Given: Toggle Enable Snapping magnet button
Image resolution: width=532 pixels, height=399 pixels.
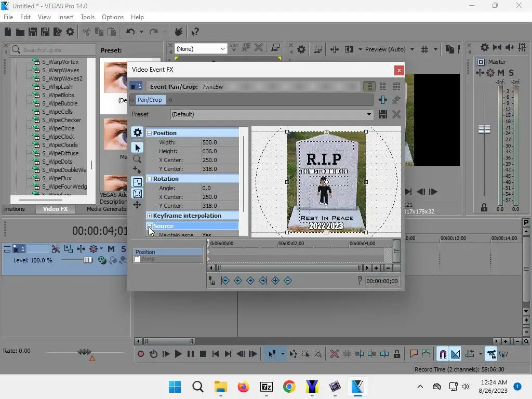Looking at the screenshot, I should (443, 354).
